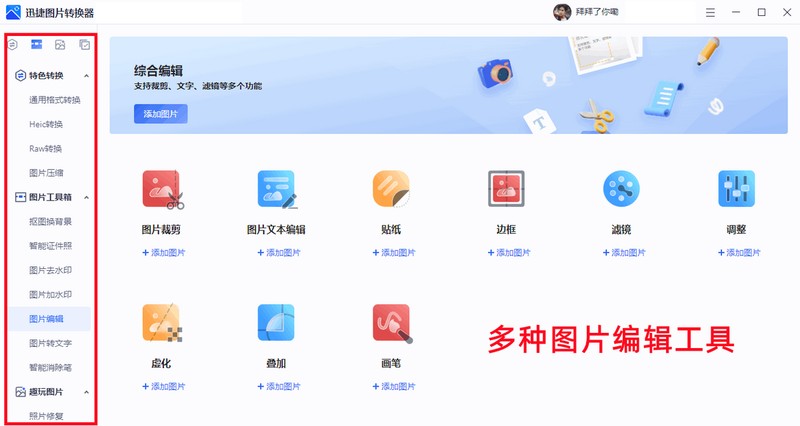
Task: Click the 特色转换 section icon
Action: pos(20,76)
